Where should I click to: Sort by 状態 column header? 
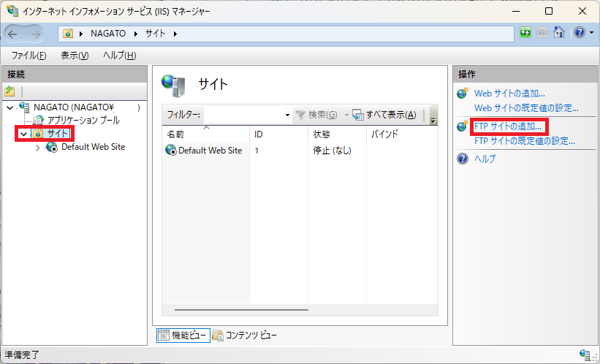tap(337, 134)
